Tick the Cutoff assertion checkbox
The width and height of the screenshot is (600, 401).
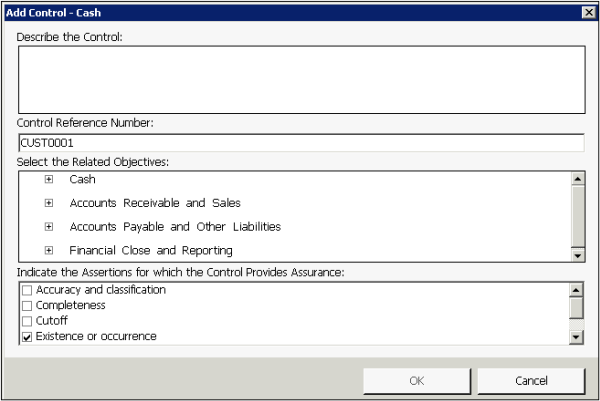point(27,321)
